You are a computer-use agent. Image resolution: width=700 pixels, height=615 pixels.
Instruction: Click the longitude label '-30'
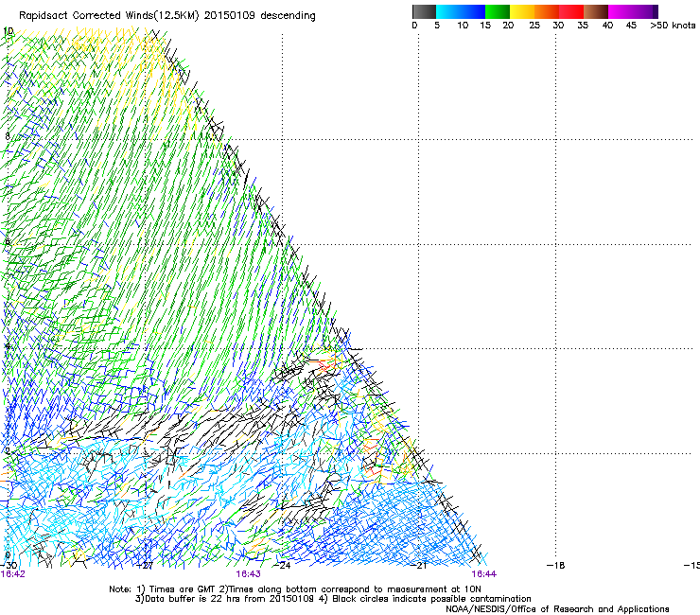click(9, 566)
